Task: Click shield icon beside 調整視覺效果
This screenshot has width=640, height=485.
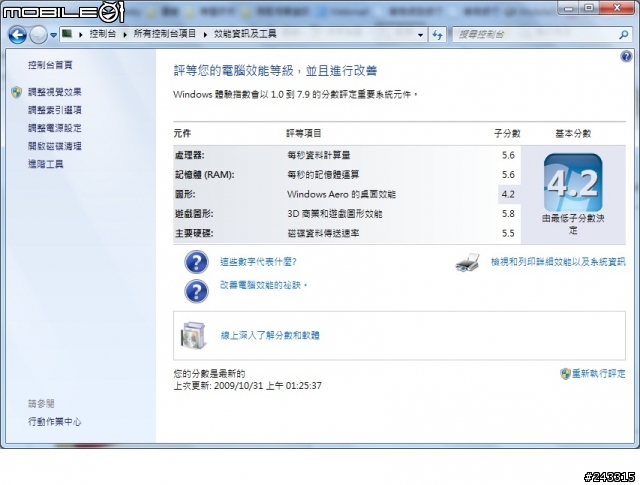Action: click(17, 92)
